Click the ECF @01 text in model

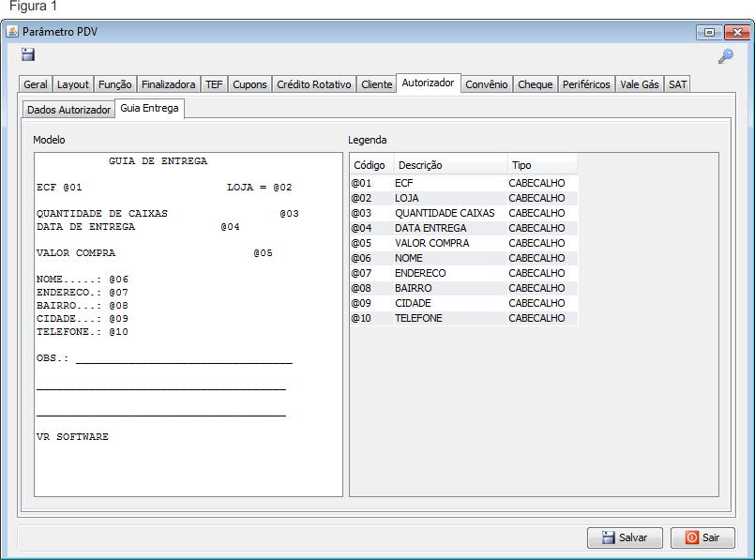(x=59, y=188)
